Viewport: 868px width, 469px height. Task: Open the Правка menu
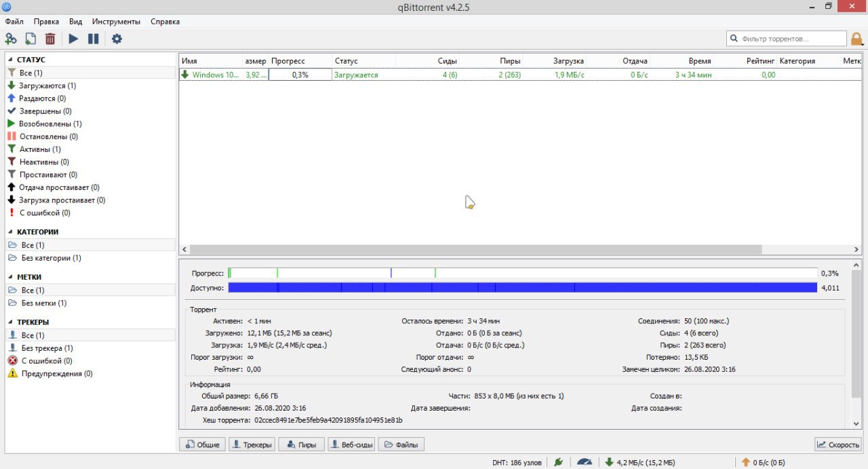click(x=46, y=22)
